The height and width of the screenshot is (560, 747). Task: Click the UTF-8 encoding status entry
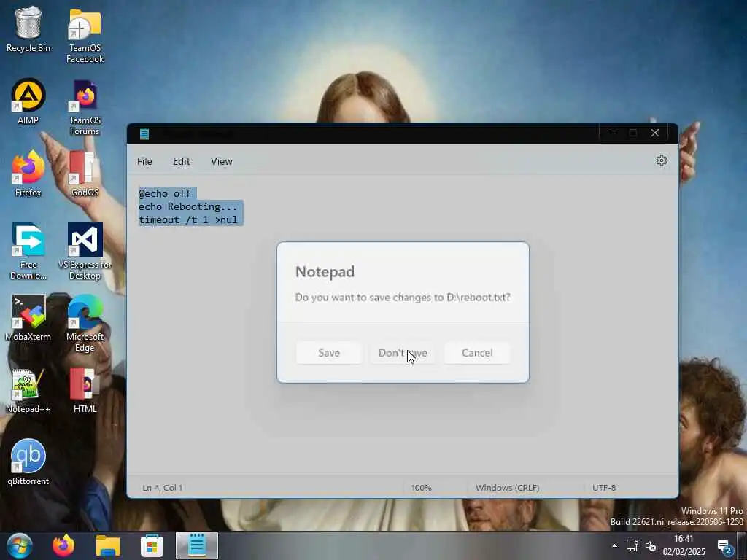(x=604, y=488)
